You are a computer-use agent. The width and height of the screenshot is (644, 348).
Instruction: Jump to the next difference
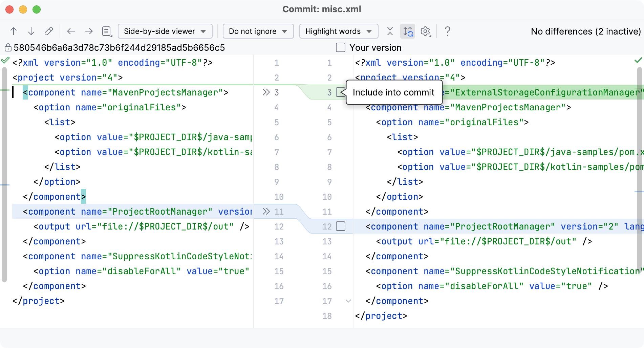31,31
